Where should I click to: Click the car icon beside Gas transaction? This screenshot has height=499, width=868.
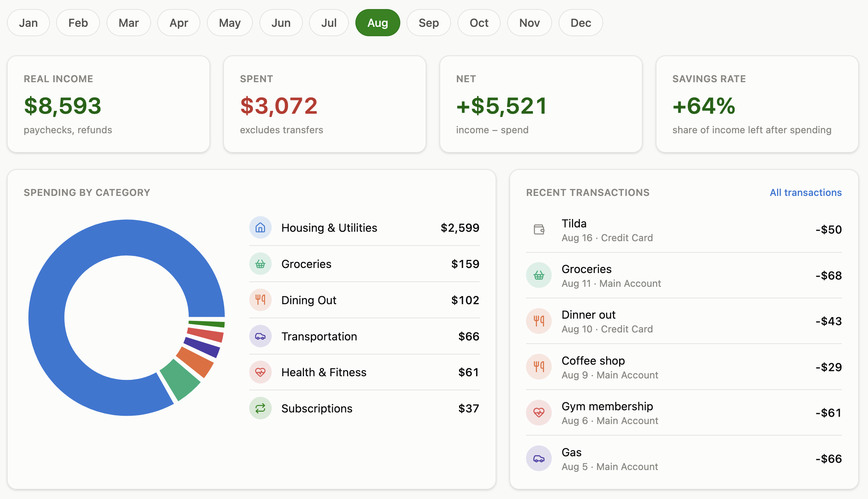point(539,458)
